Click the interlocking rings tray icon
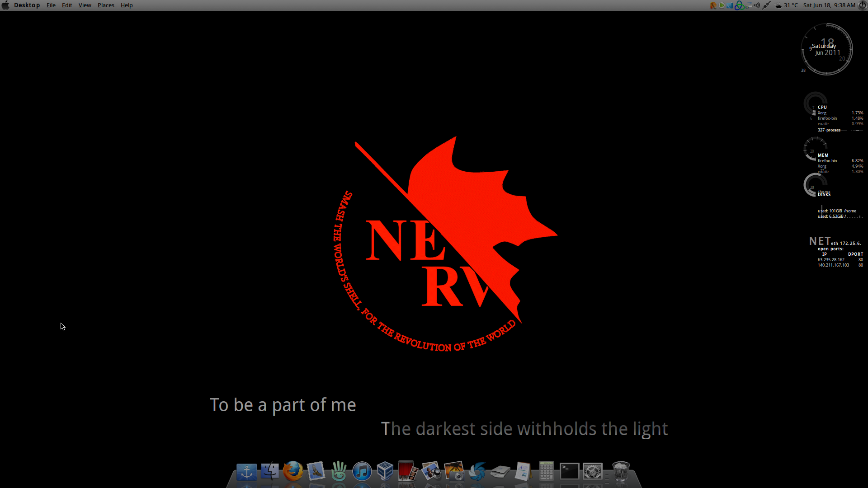The width and height of the screenshot is (868, 488). click(739, 5)
